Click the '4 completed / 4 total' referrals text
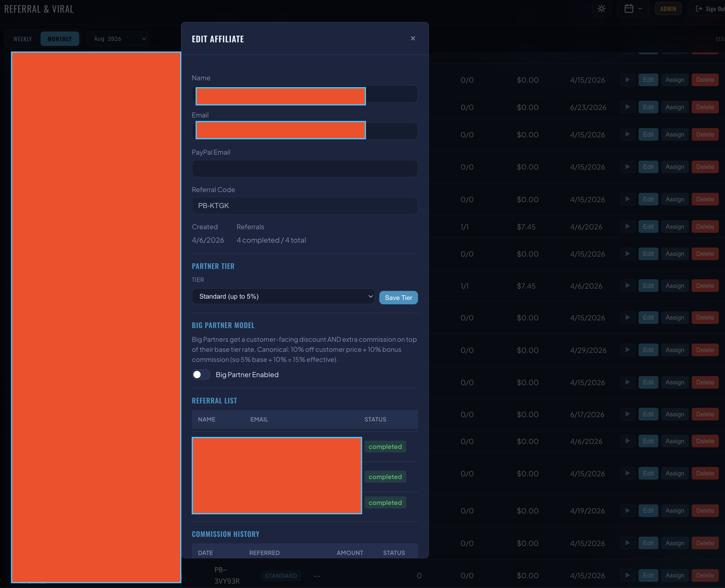Image resolution: width=725 pixels, height=588 pixels. [x=271, y=240]
